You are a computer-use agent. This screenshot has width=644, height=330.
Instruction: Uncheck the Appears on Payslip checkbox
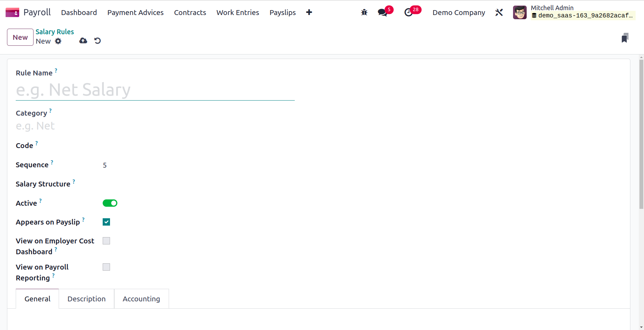coord(107,222)
